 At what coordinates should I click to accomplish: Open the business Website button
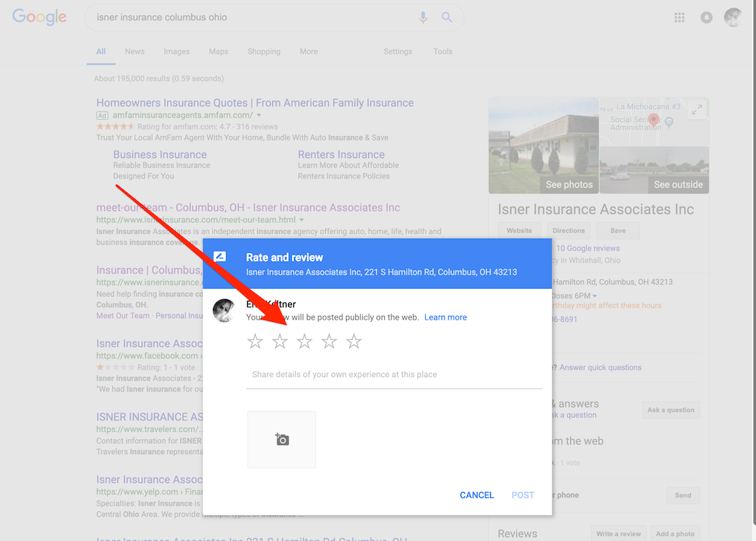519,230
